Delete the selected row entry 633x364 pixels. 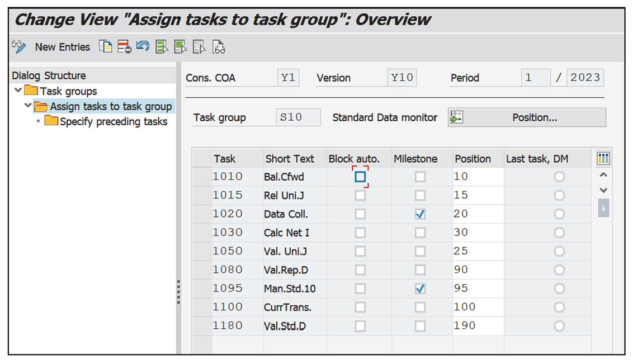click(x=123, y=46)
